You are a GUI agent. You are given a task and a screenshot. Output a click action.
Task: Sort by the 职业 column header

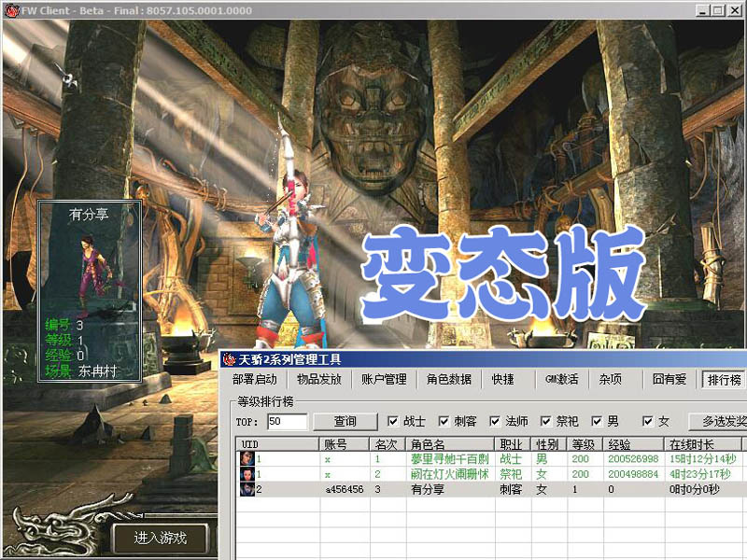tap(513, 444)
